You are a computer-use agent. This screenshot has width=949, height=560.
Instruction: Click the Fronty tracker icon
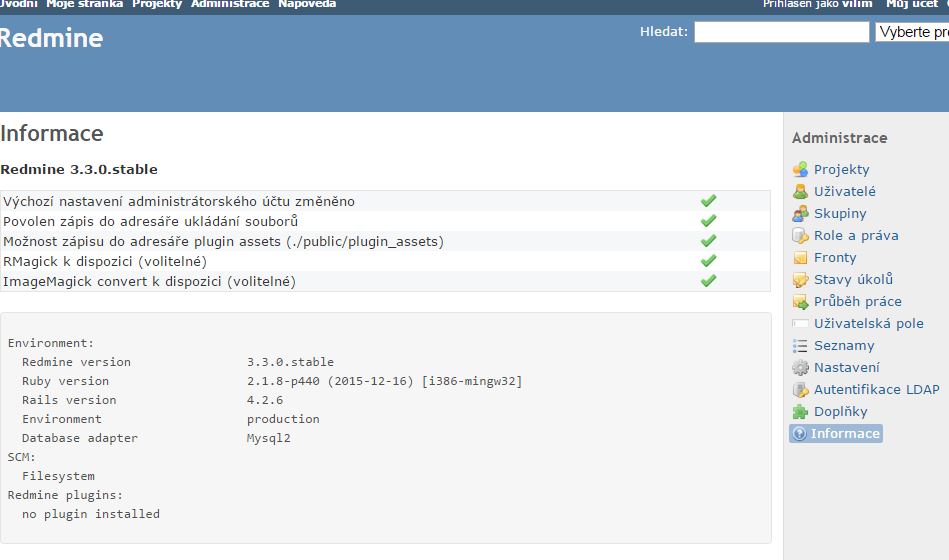800,257
